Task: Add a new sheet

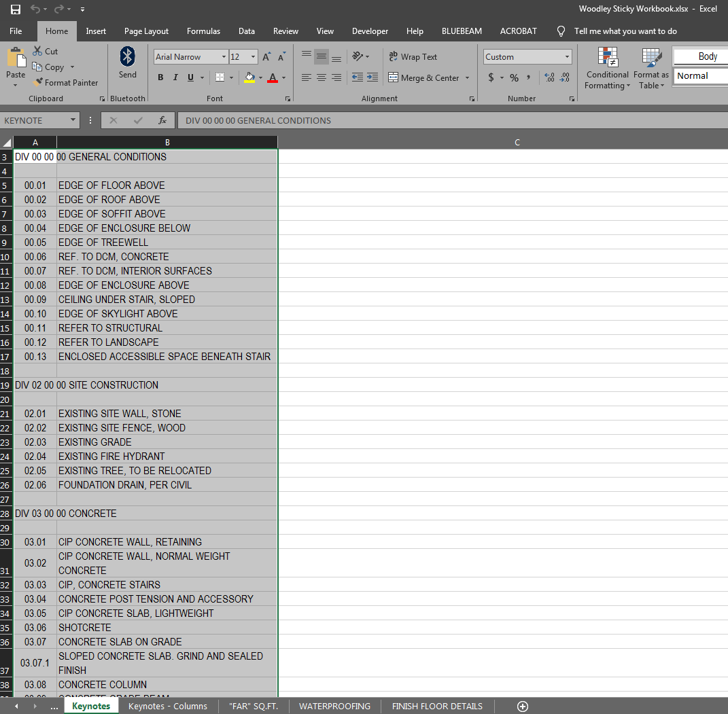Action: [522, 706]
